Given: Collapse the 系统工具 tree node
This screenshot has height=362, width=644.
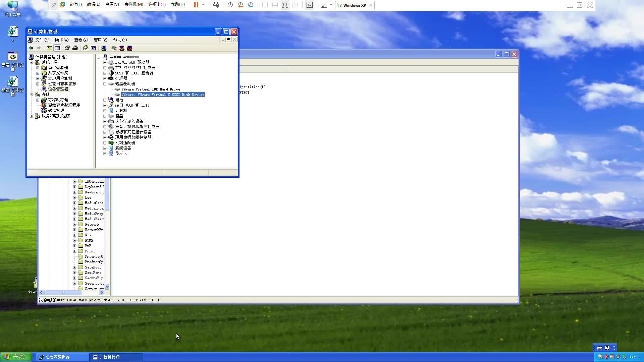Looking at the screenshot, I should pos(32,62).
